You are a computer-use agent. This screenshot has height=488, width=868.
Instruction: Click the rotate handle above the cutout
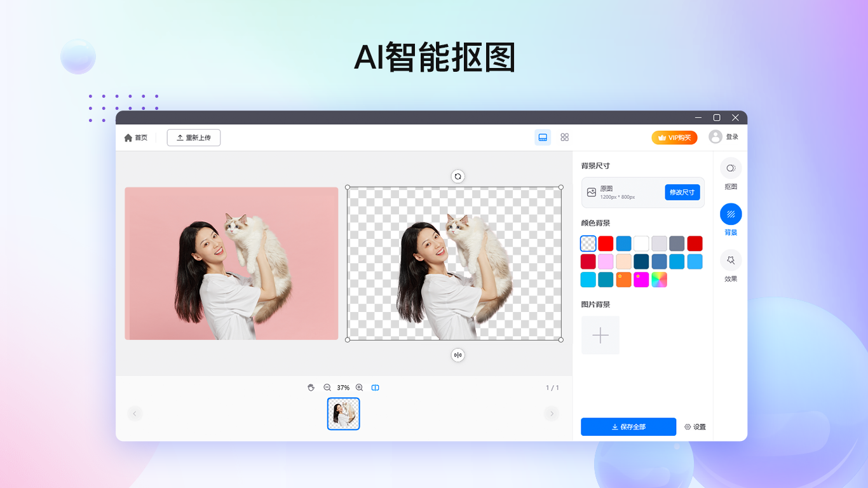(x=458, y=177)
